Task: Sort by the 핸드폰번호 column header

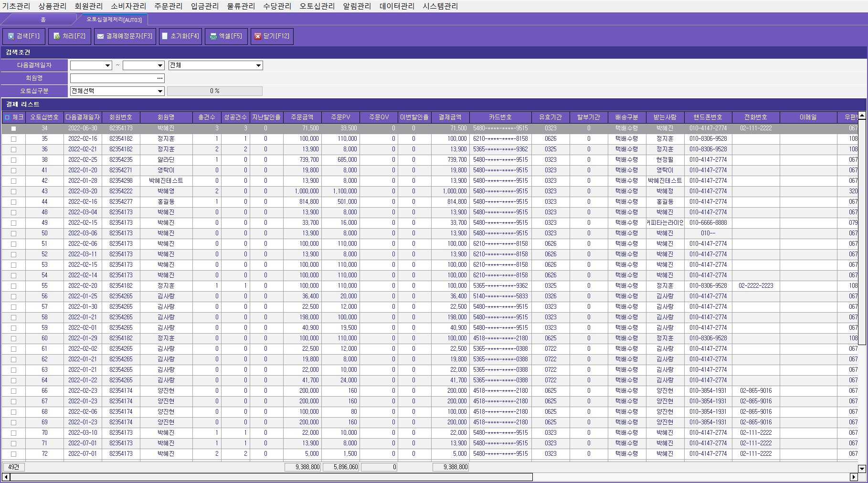Action: coord(708,117)
